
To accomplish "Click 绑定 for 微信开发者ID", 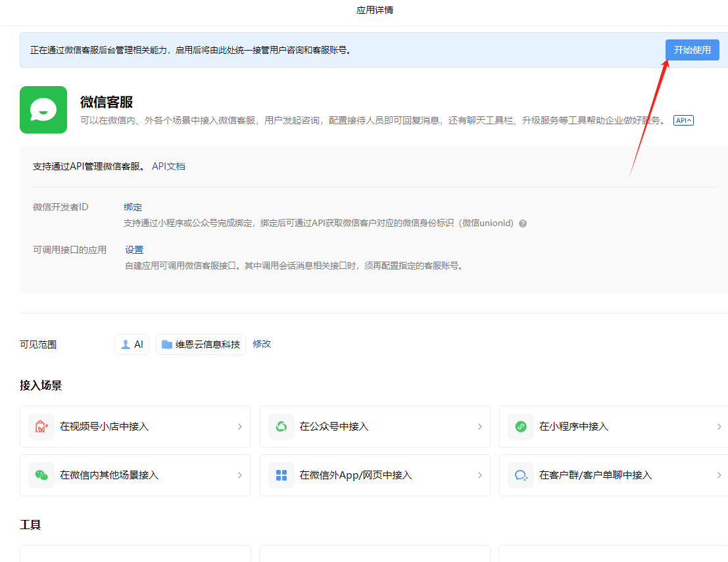I will (133, 207).
